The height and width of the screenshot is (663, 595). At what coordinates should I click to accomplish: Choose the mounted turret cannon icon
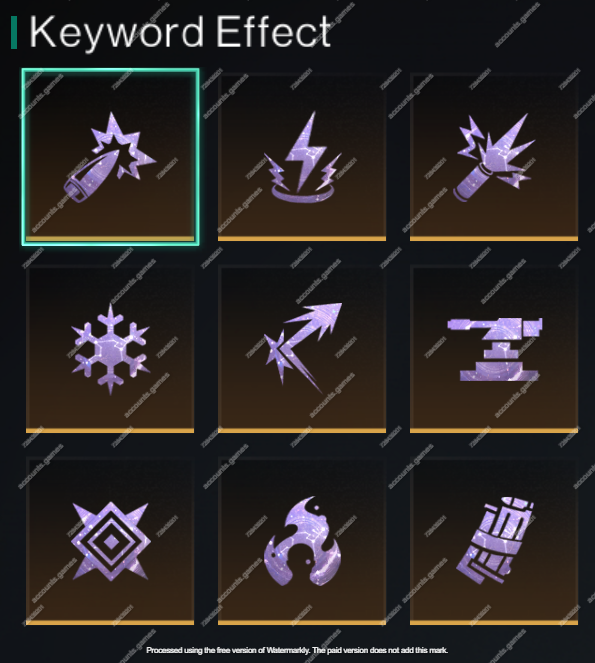(494, 349)
